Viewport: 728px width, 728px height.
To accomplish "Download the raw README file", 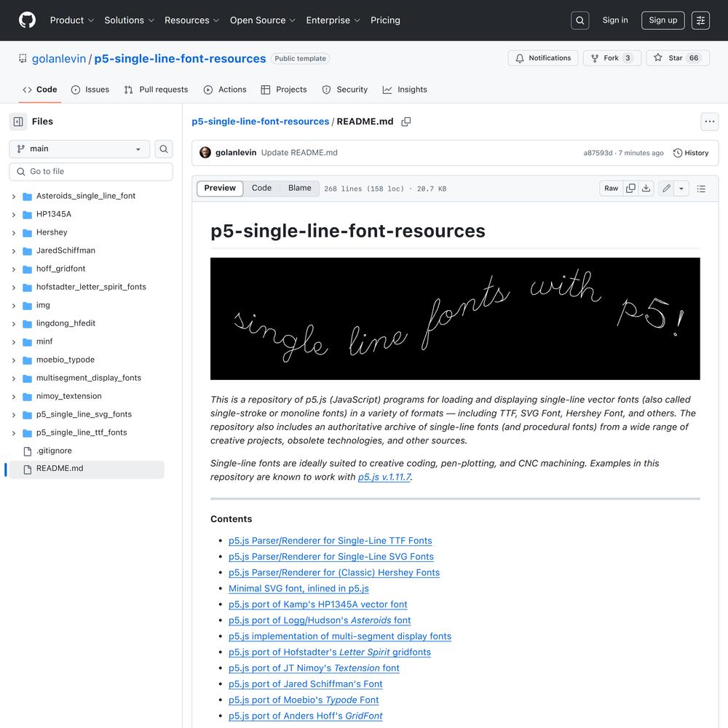I will point(646,189).
